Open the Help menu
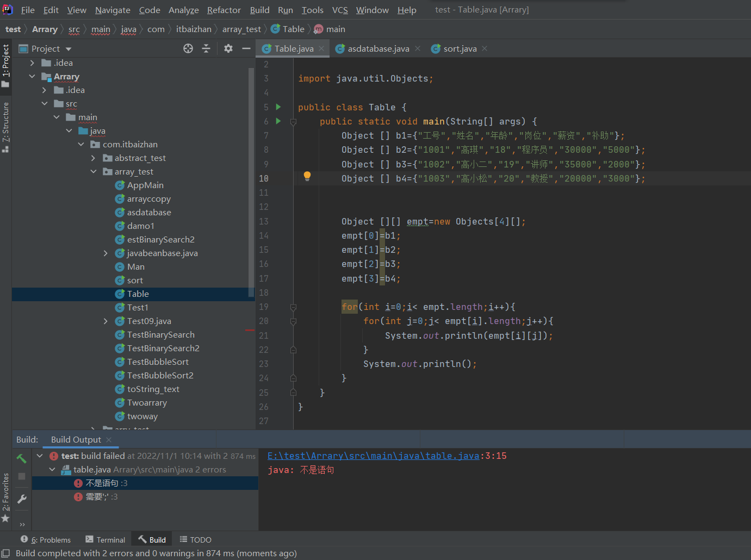Image resolution: width=751 pixels, height=560 pixels. 407,10
